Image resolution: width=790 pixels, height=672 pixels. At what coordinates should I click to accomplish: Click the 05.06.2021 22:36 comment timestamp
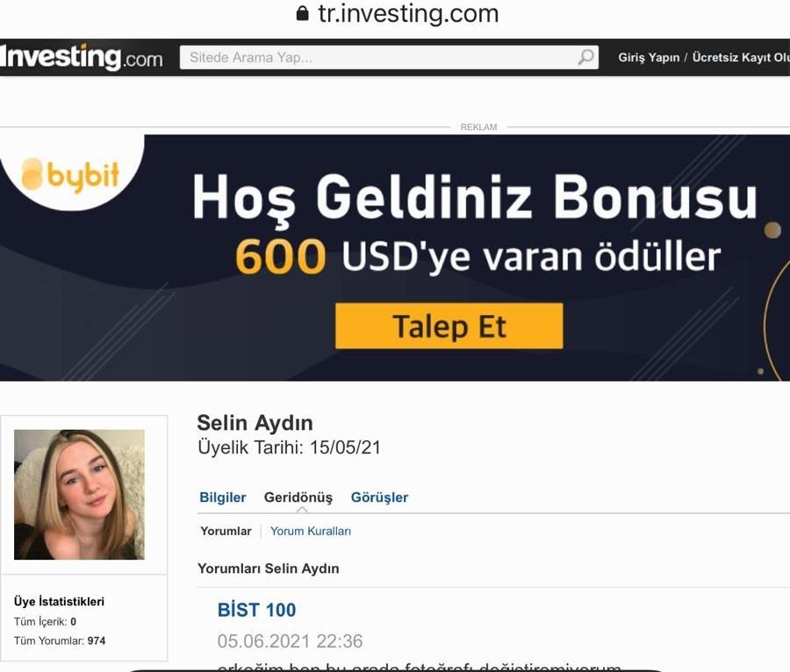click(x=290, y=640)
